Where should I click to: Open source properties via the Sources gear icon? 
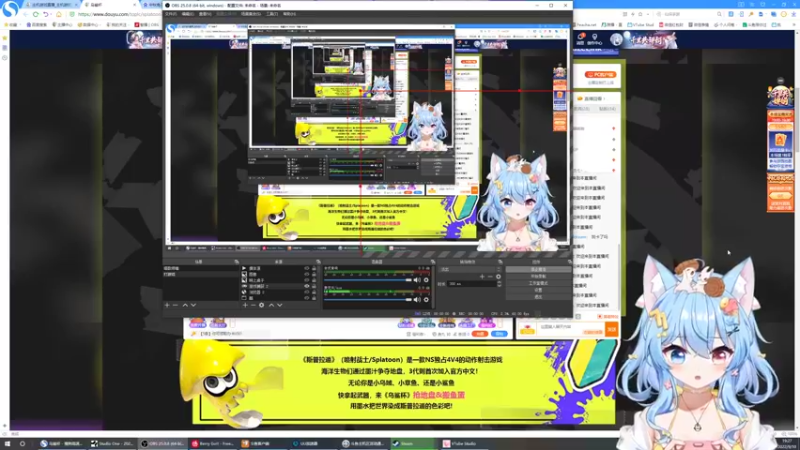pos(261,305)
